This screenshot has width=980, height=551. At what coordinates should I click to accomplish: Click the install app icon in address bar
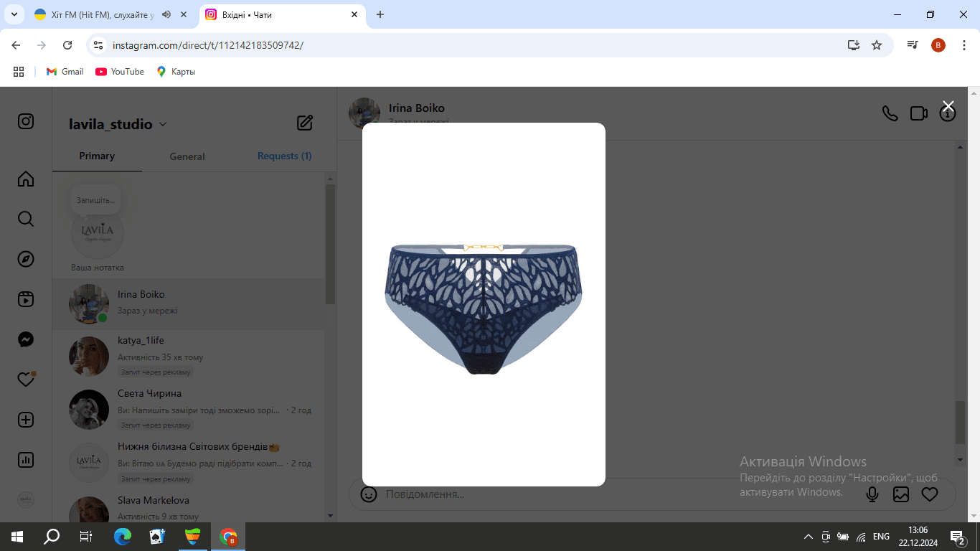coord(853,45)
